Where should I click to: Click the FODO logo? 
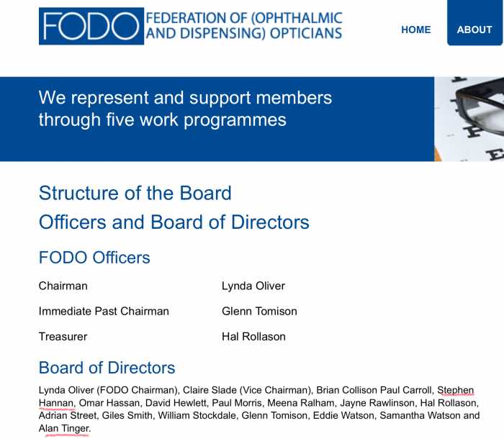coord(91,26)
